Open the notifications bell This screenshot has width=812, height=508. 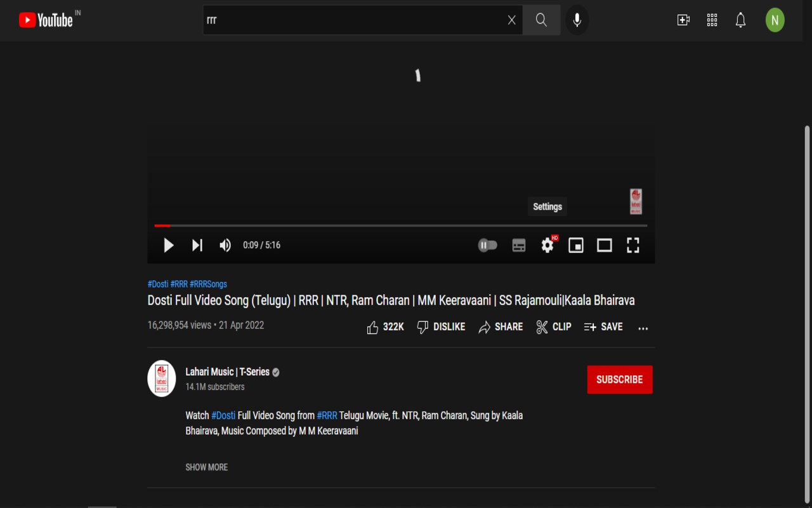pyautogui.click(x=740, y=20)
